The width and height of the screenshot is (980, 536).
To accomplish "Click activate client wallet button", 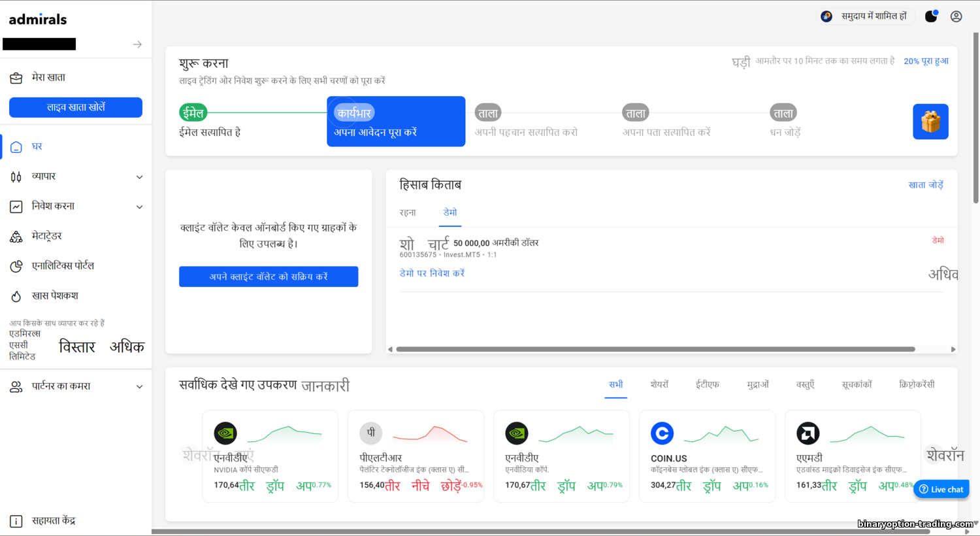I will 269,276.
